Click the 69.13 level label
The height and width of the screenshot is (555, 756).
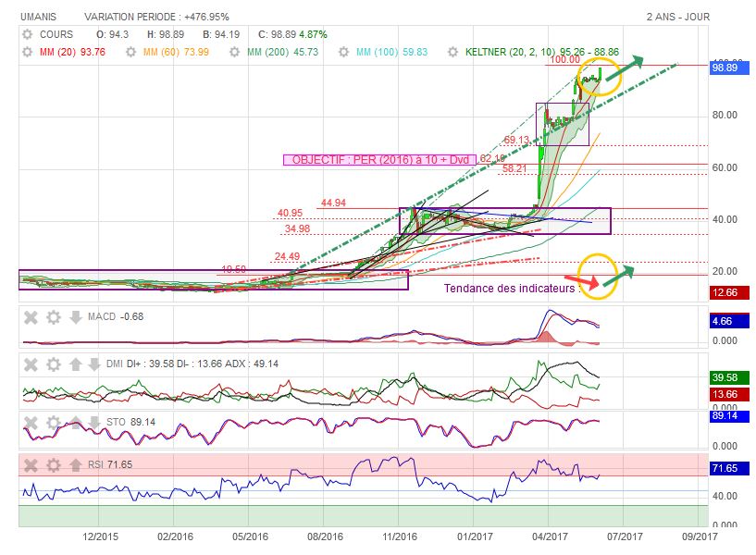tap(516, 141)
